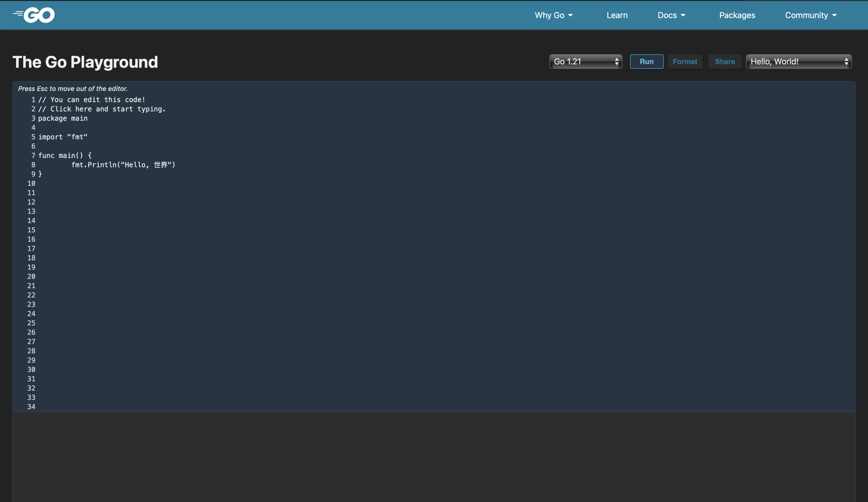Viewport: 868px width, 502px height.
Task: Click the Go version stepper arrows
Action: (x=616, y=62)
